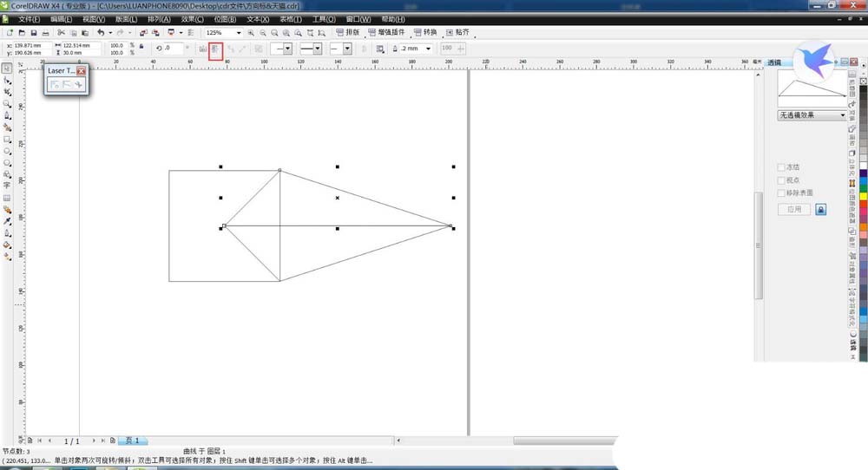Click the lock icon beside the 应用 button
The height and width of the screenshot is (470, 868).
(x=820, y=210)
